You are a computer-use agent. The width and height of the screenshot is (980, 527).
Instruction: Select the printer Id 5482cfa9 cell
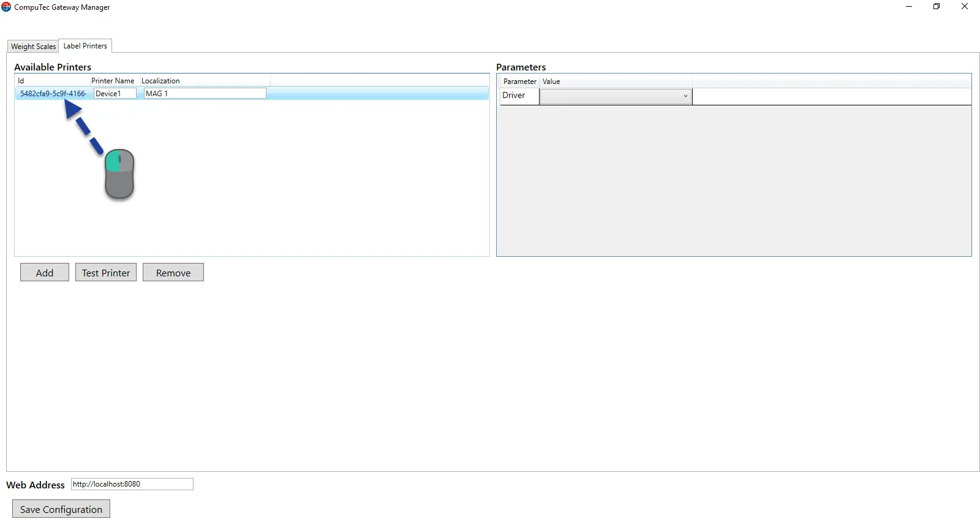[x=53, y=94]
